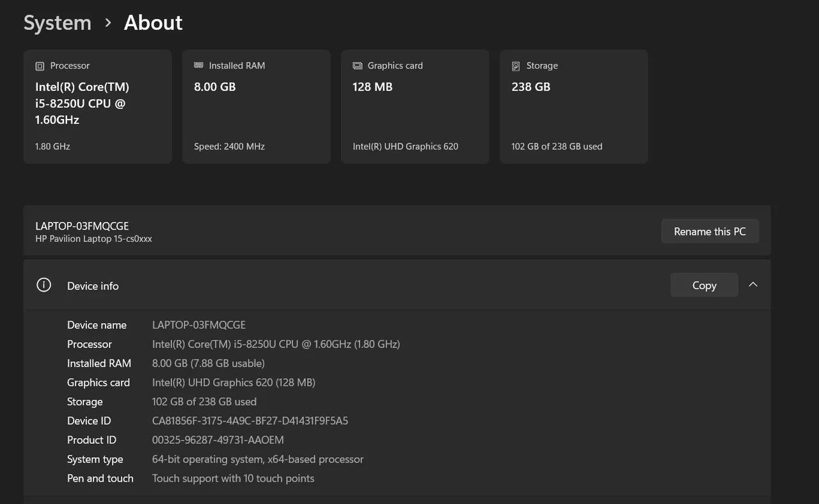819x504 pixels.
Task: Click Product ID value 00325-96287-49731-AAOEM
Action: [x=218, y=440]
